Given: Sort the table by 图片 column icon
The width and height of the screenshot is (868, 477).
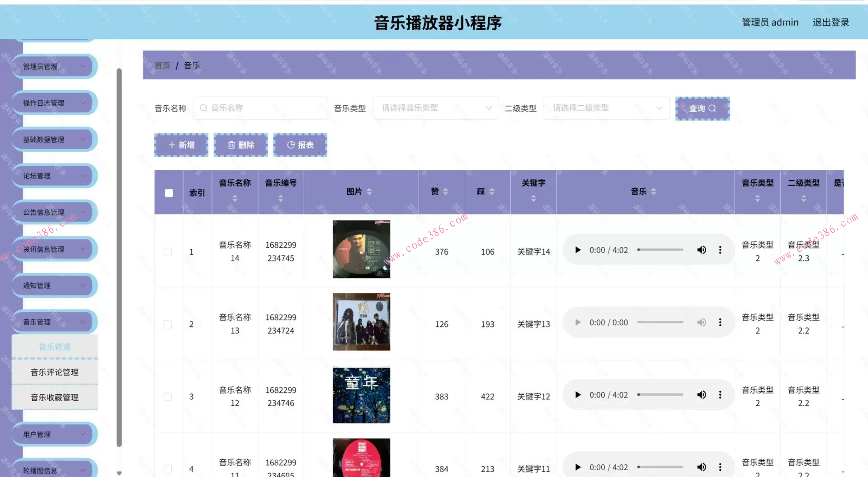Looking at the screenshot, I should [x=369, y=192].
